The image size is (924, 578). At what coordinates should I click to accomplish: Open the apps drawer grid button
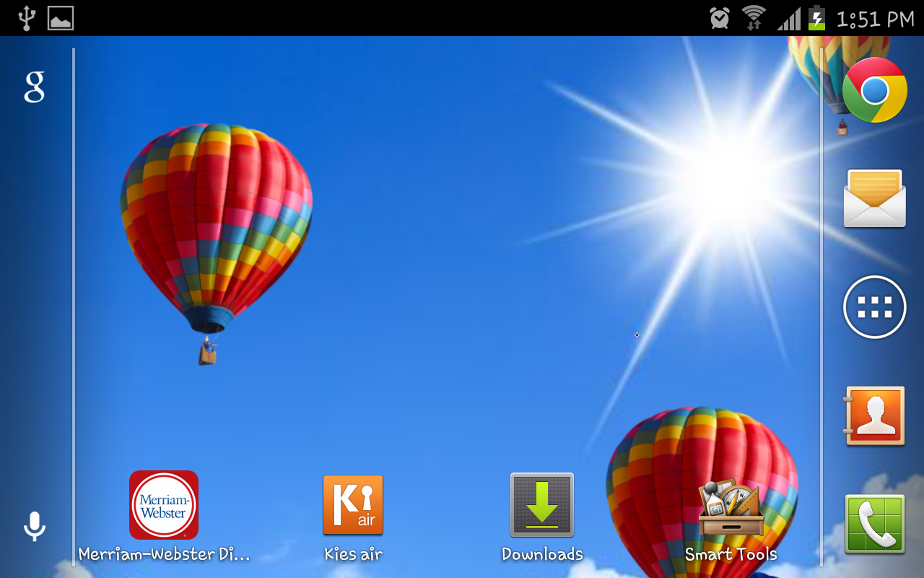point(874,307)
